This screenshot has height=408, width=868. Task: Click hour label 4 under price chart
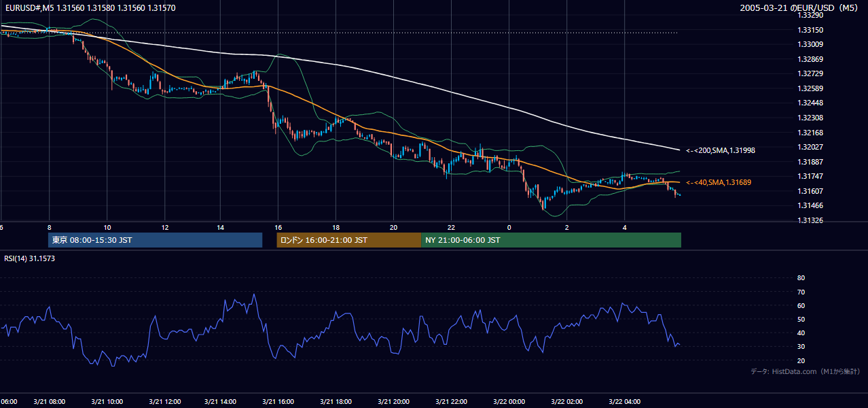click(625, 227)
